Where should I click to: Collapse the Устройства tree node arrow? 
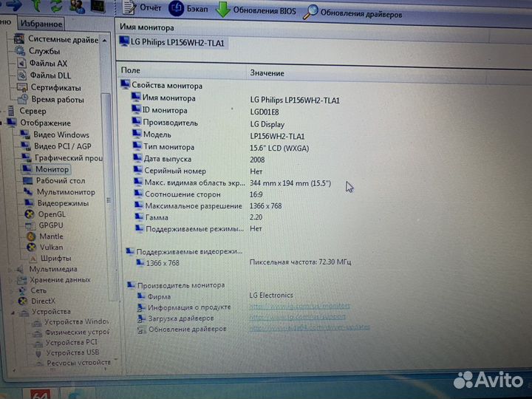coord(13,313)
